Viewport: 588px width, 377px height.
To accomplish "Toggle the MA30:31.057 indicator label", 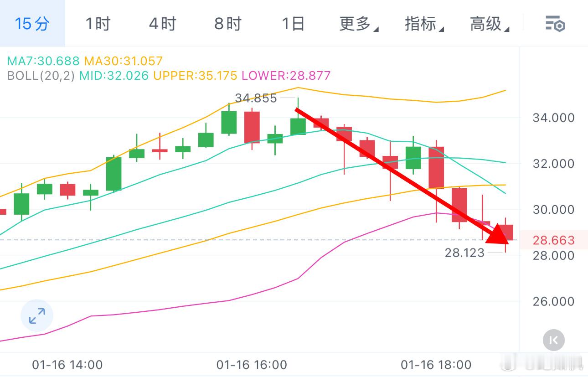I will 123,60.
